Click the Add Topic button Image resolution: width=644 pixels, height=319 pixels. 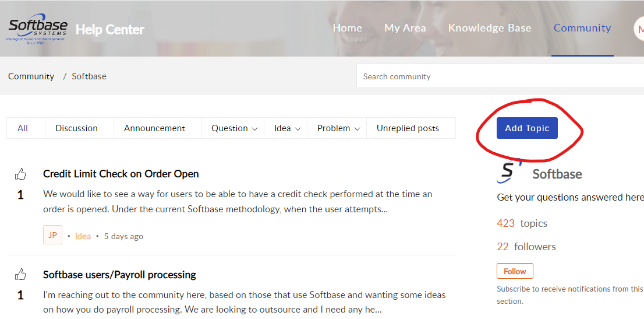(527, 128)
